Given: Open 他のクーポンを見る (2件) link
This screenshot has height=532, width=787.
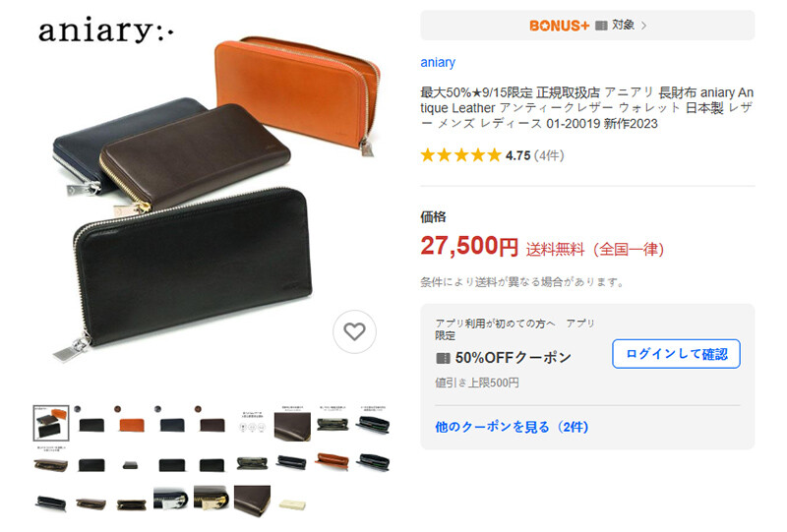Looking at the screenshot, I should coord(512,427).
